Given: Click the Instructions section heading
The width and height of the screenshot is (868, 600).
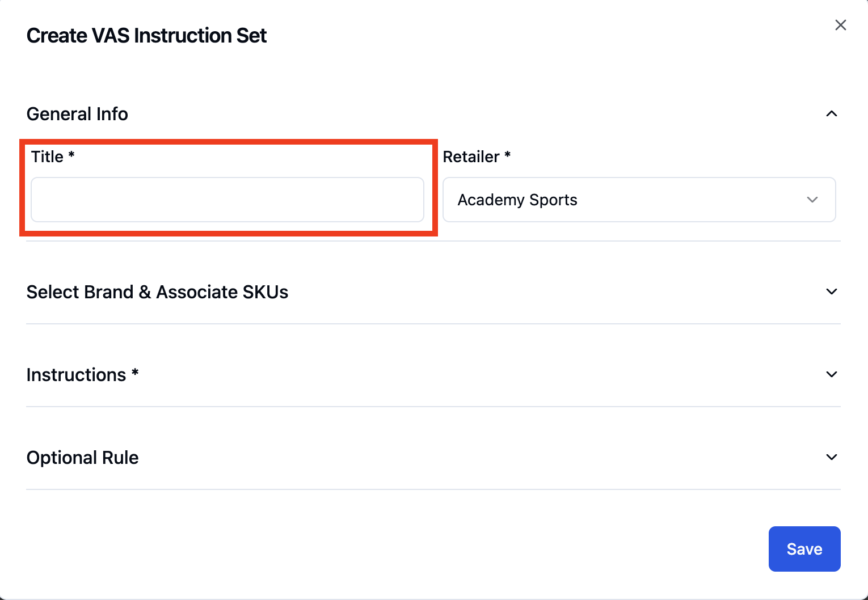Looking at the screenshot, I should click(76, 375).
